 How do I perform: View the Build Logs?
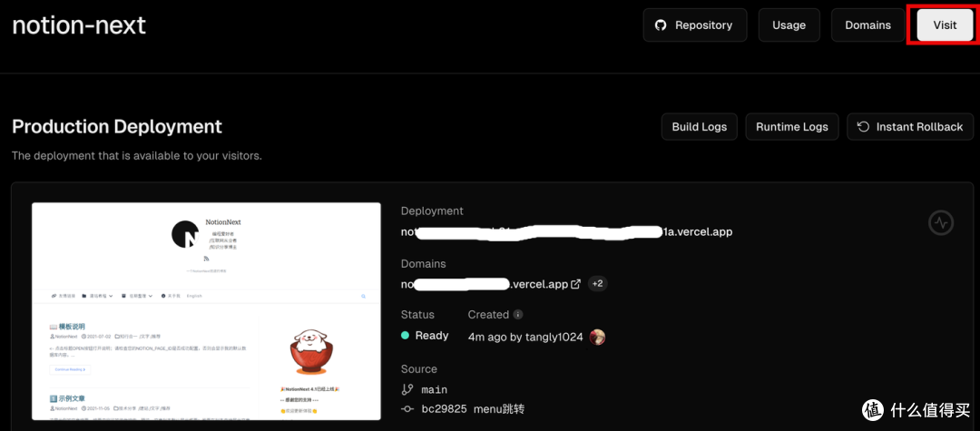(700, 127)
